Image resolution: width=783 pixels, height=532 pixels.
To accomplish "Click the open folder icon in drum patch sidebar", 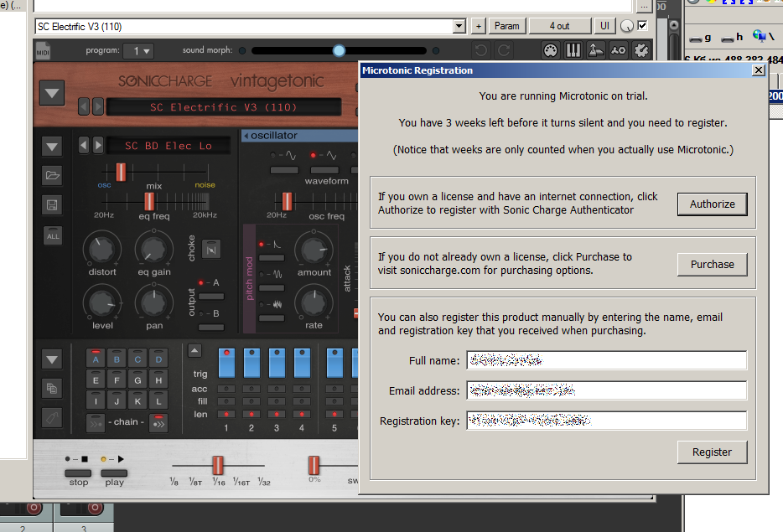I will coord(53,175).
